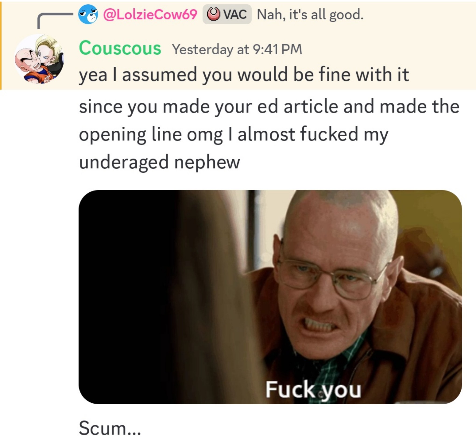
Task: Select the "yea I assumed you would be fine" line
Action: coord(244,75)
